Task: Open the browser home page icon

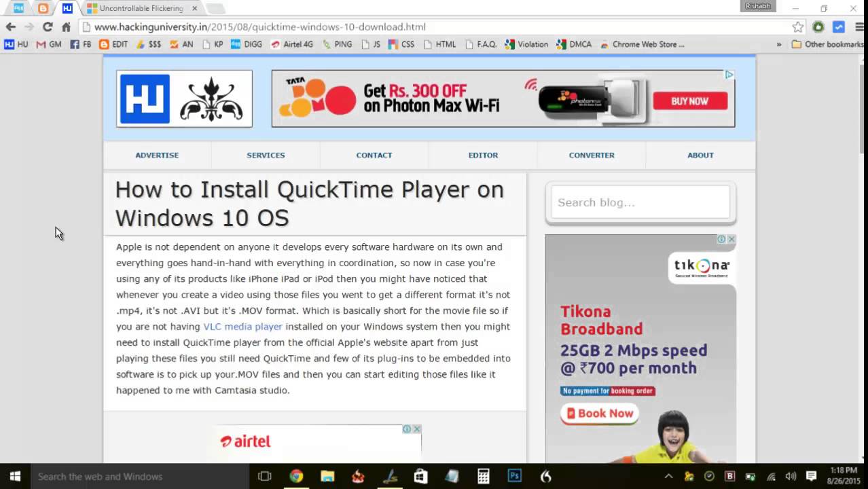Action: point(66,27)
